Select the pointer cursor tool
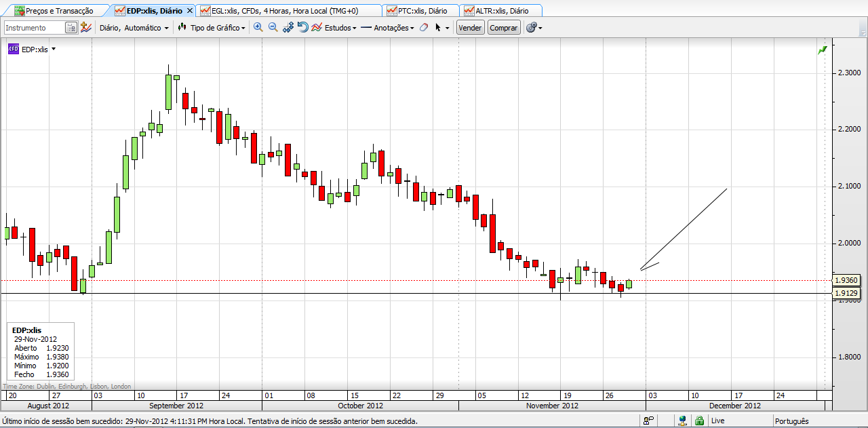This screenshot has width=868, height=428. [438, 28]
